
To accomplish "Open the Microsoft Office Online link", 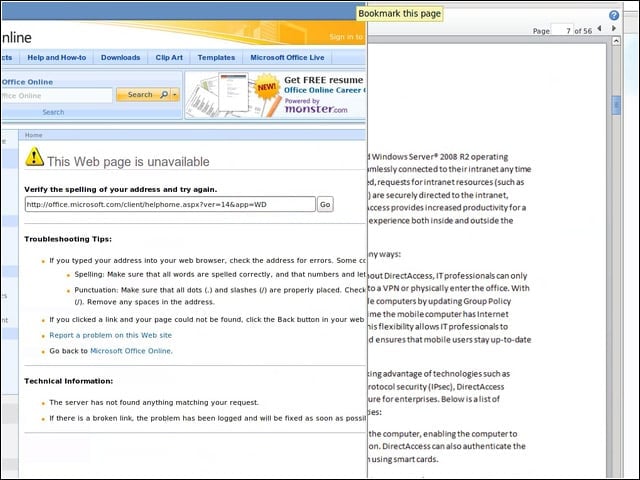I will point(131,351).
